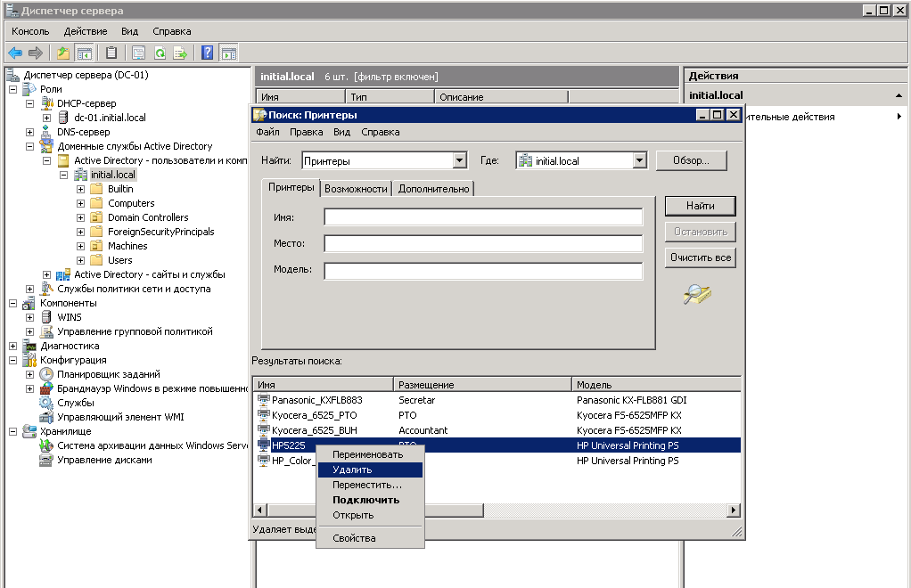Image resolution: width=911 pixels, height=588 pixels.
Task: Open the blue Help question-mark icon
Action: (207, 53)
